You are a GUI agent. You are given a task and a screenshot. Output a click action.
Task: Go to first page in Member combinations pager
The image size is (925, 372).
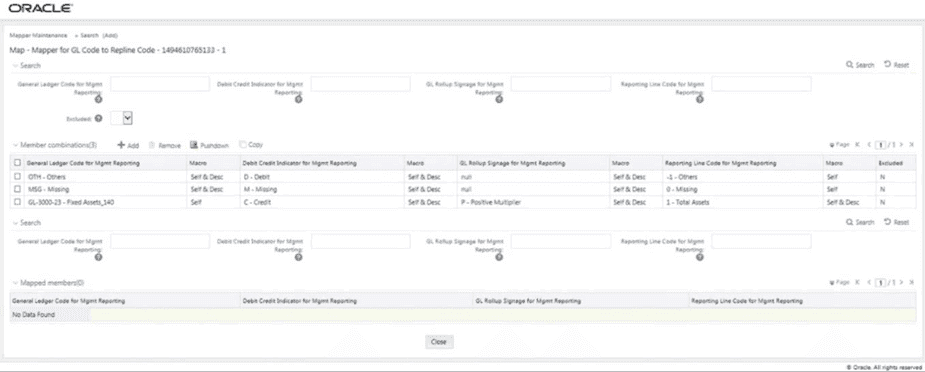pos(857,144)
